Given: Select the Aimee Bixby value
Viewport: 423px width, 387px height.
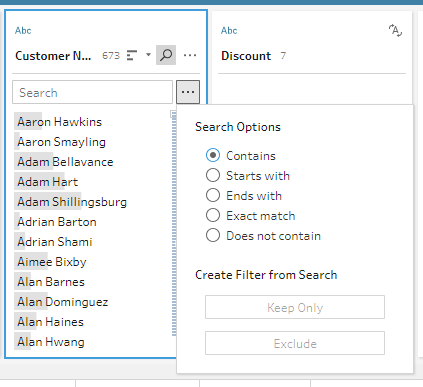Looking at the screenshot, I should click(52, 262).
